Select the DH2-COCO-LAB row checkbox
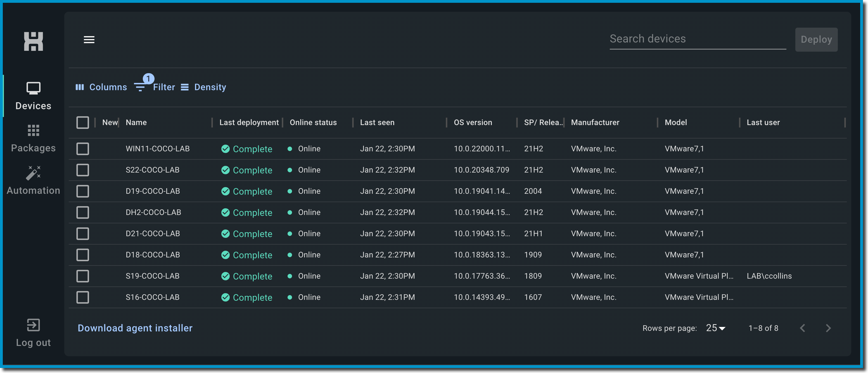Screen dimensions: 868x373 [82, 212]
